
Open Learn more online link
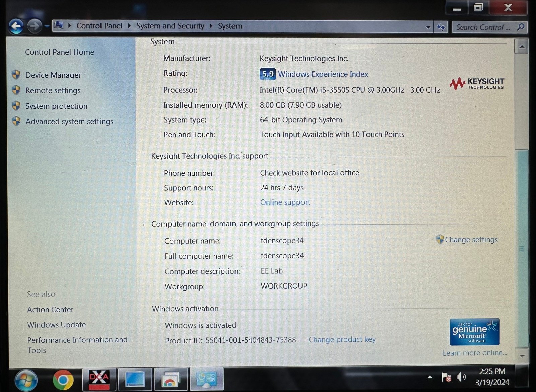pyautogui.click(x=475, y=353)
